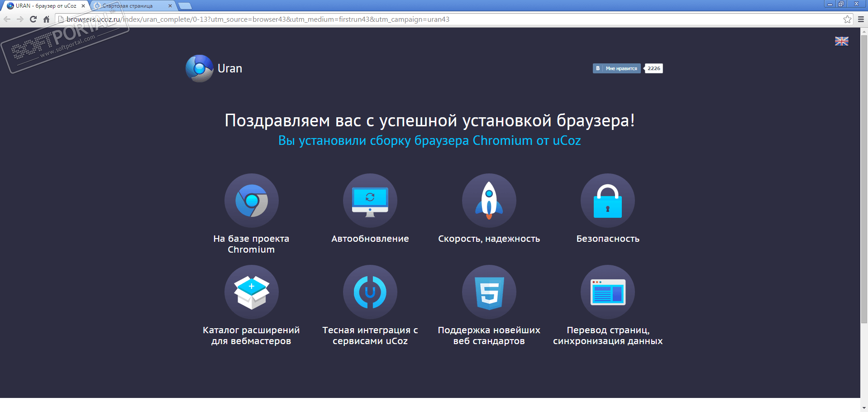Click the extensions catalog box icon

[x=252, y=292]
